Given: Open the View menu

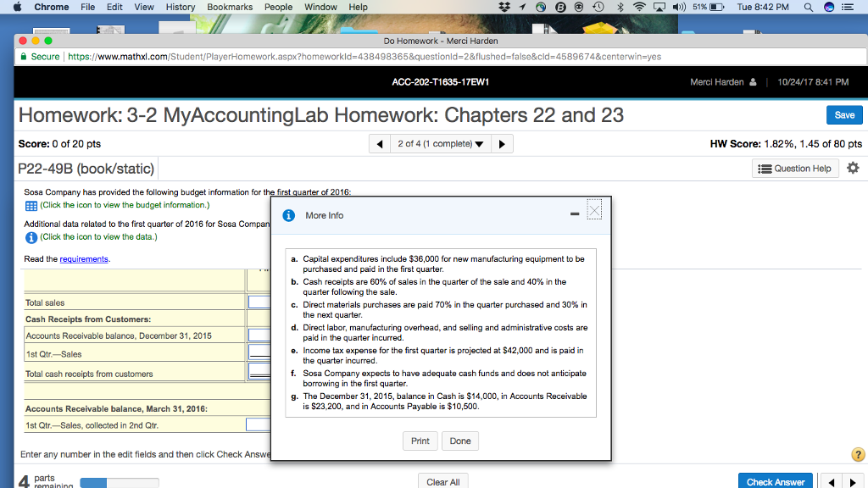Looking at the screenshot, I should pyautogui.click(x=144, y=7).
